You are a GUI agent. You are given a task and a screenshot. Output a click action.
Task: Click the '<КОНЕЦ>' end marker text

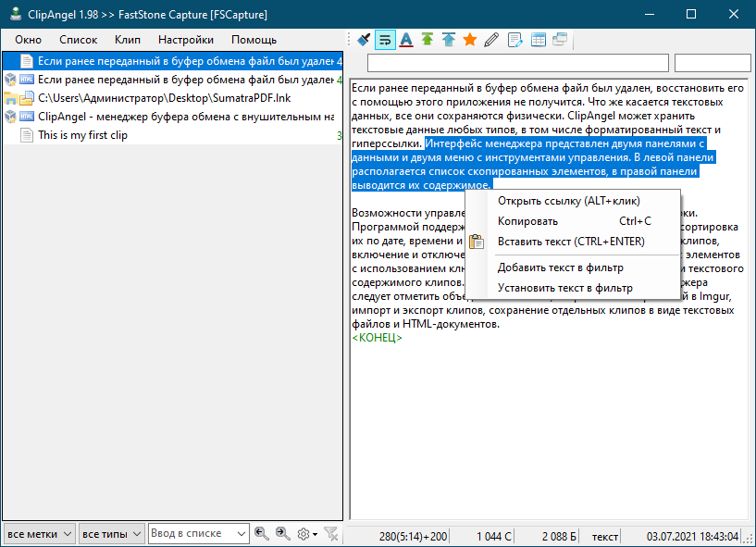point(377,338)
